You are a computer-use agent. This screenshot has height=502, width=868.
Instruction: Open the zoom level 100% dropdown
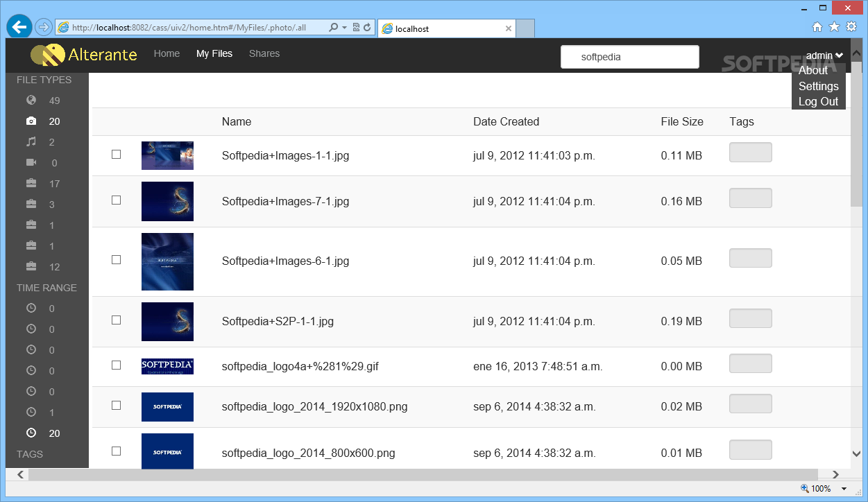point(844,489)
